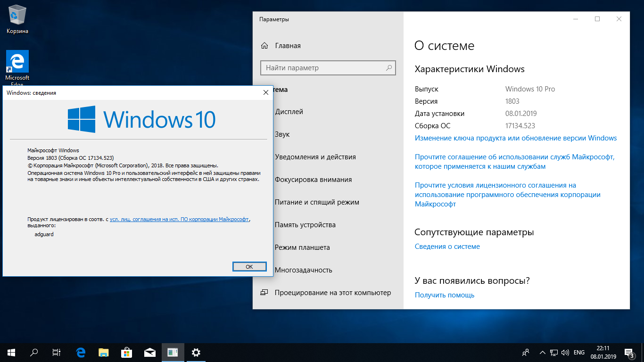Open the Action Center notifications icon
Screen dimensions: 644x362
click(629, 352)
